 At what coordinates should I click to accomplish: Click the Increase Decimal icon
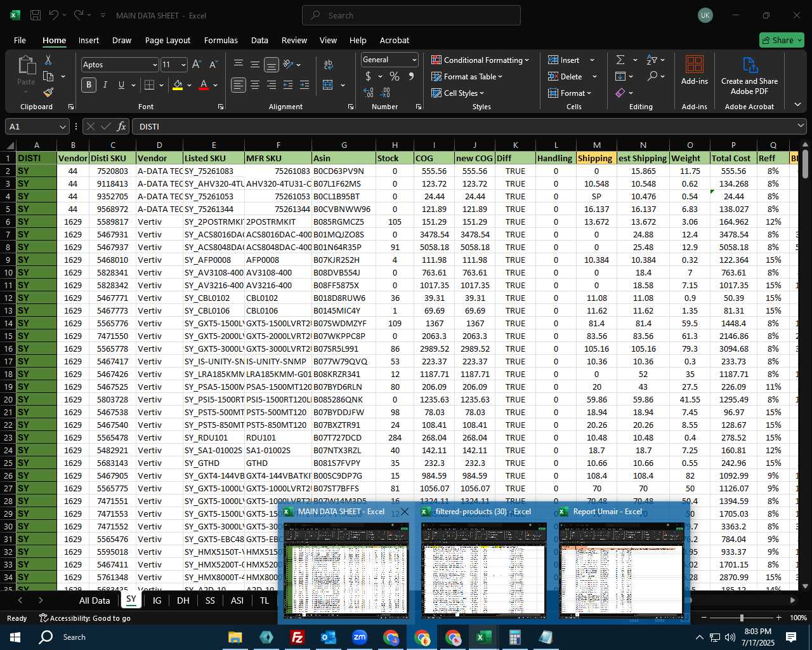click(x=369, y=93)
